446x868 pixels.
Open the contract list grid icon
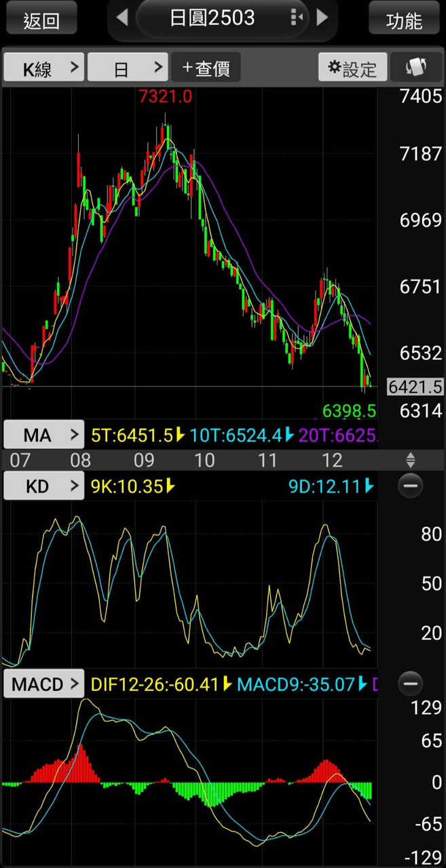click(296, 17)
